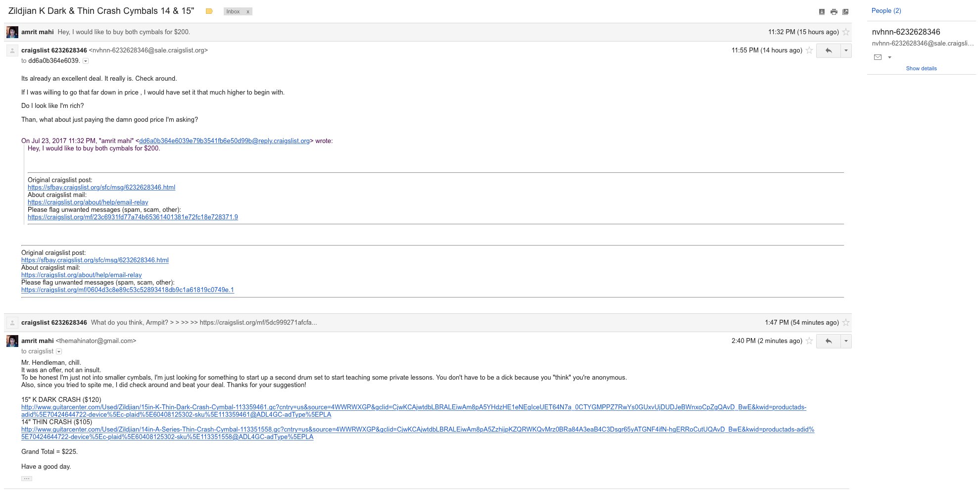Click the line 'Its already an excellent deal.'
The height and width of the screenshot is (490, 980).
(x=99, y=79)
